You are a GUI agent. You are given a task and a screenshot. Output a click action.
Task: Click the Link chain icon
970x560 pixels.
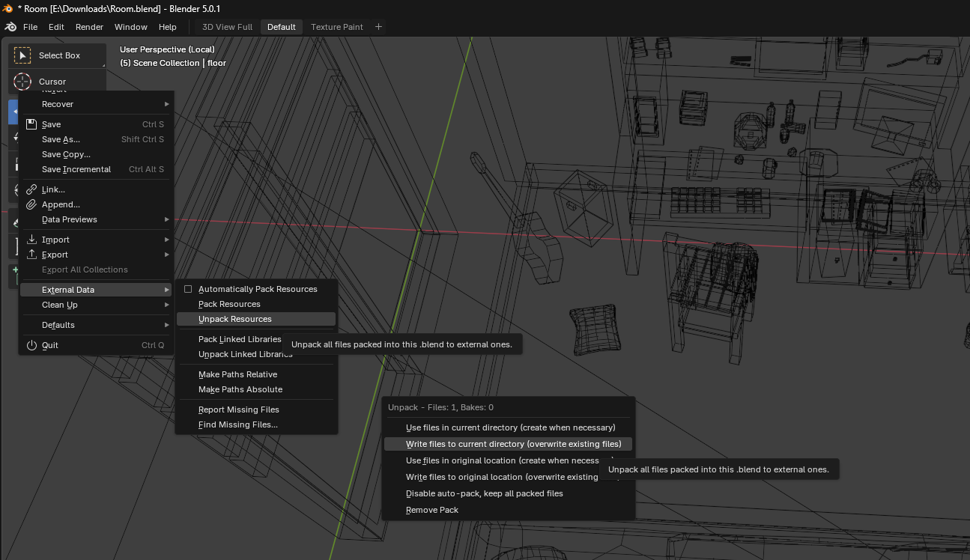pos(31,189)
